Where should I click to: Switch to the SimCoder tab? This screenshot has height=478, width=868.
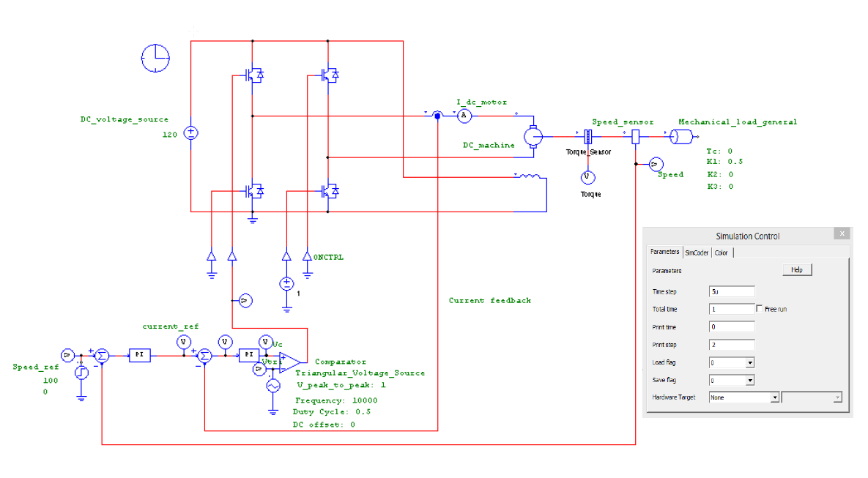697,253
